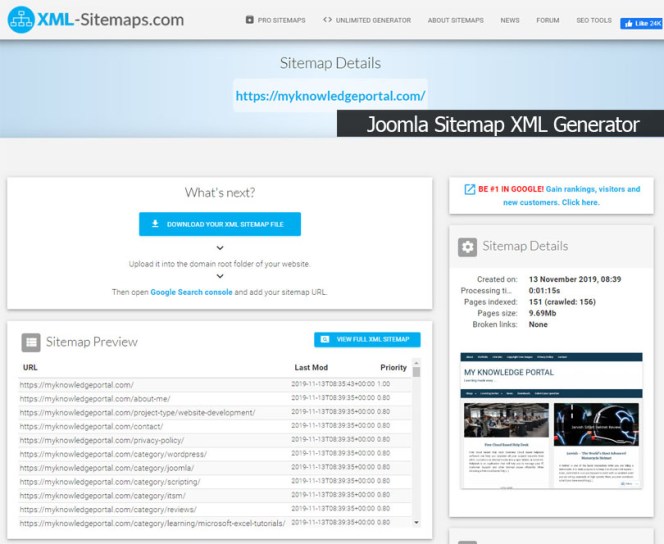Click the XML-Sitemaps.com site title
Image resolution: width=664 pixels, height=544 pixels.
(111, 20)
